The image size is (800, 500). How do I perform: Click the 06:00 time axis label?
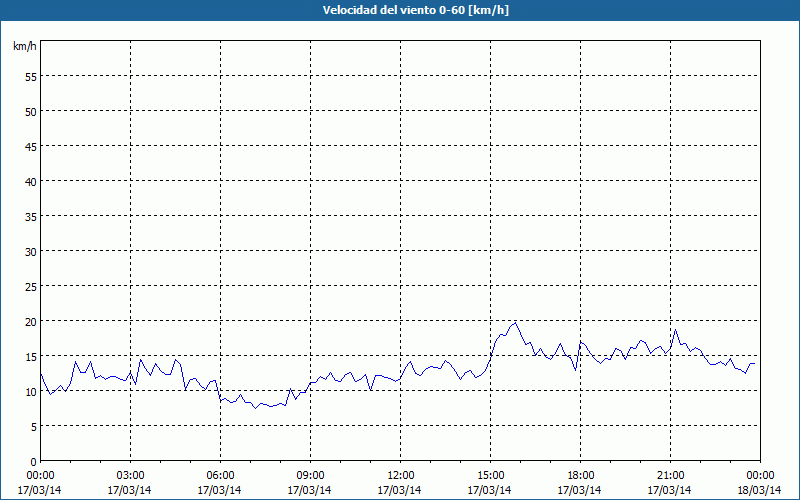coord(220,476)
